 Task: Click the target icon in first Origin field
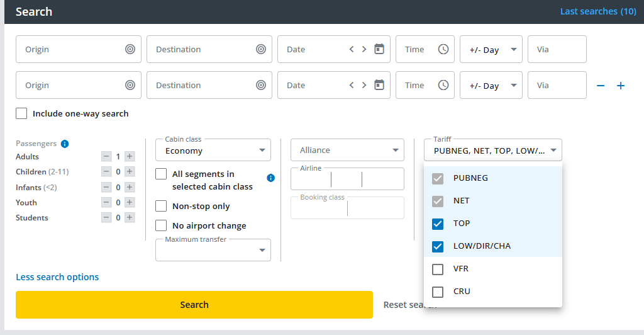(x=130, y=49)
